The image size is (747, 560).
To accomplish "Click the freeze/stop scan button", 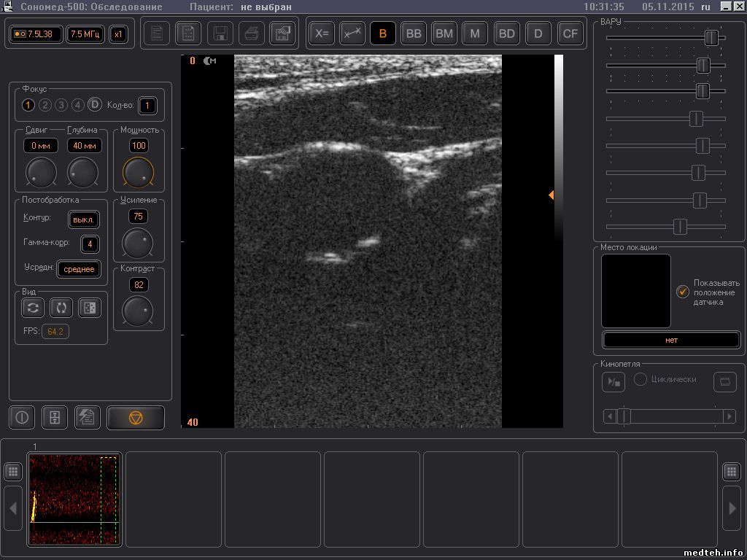I will pos(136,418).
